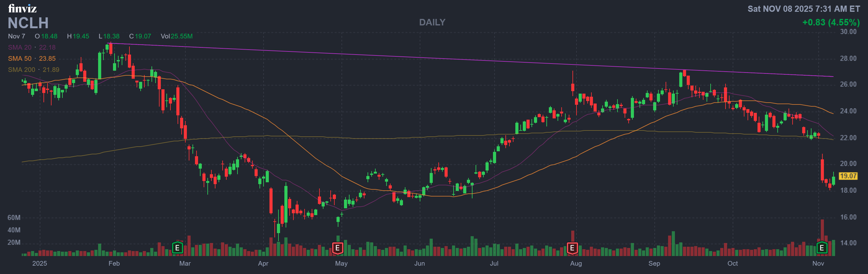
Task: Select the yellow 19.07 current price tag
Action: coord(848,176)
